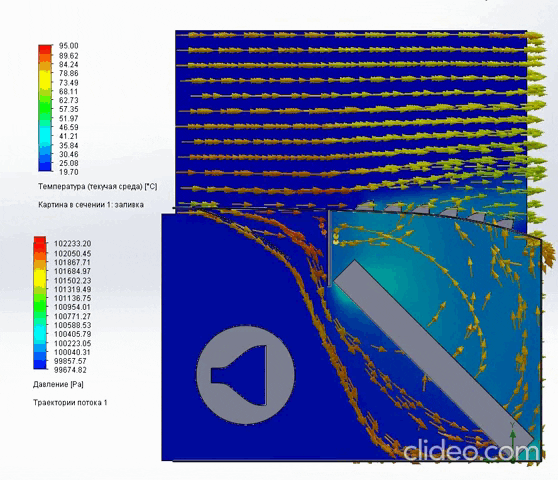Screen dimensions: 558x480
Task: Click the Давление [Pa] legend title
Action: coord(58,384)
